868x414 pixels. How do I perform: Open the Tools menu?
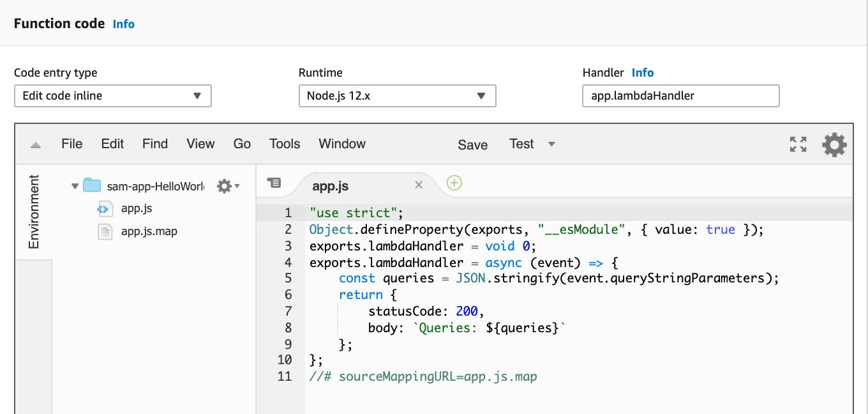coord(284,144)
